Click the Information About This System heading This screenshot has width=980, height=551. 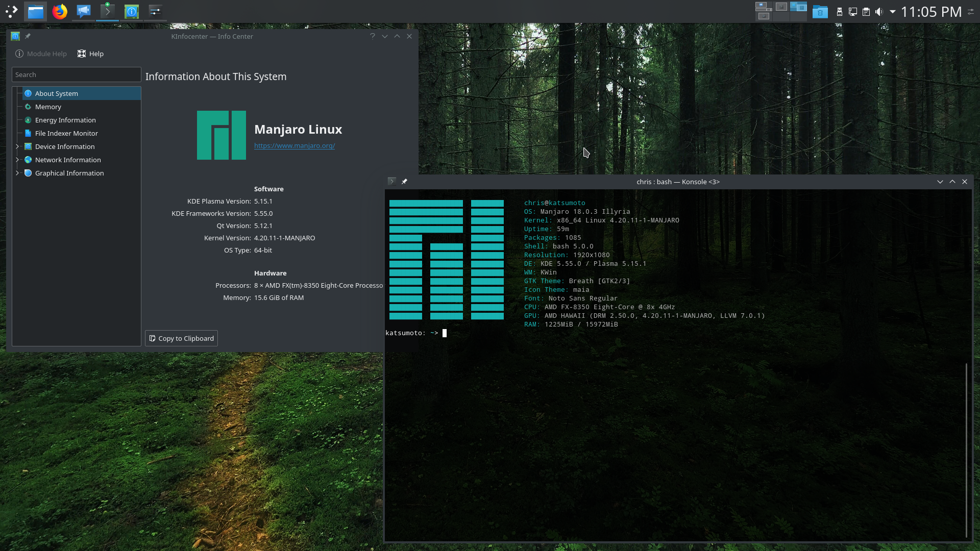(216, 77)
